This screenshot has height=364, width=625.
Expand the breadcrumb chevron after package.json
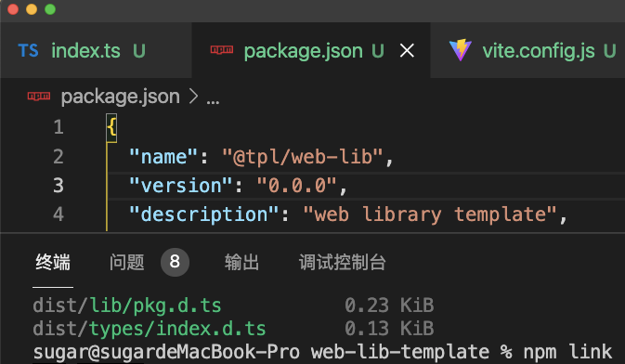coord(193,97)
